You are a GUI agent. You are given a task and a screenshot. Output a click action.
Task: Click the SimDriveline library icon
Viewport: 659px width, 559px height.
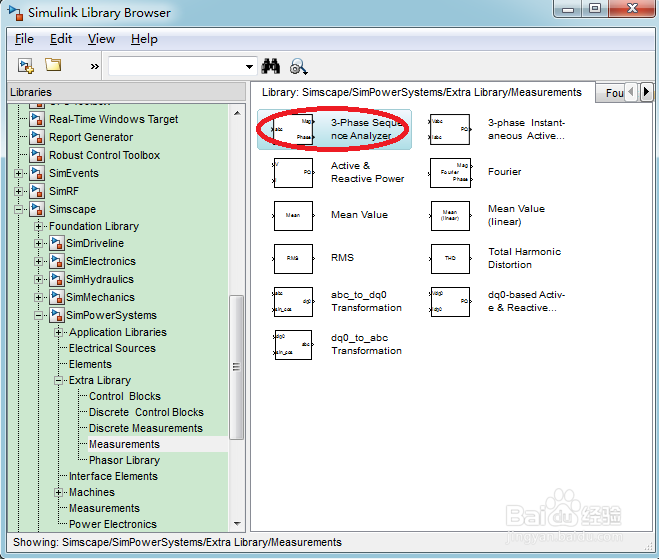[57, 243]
